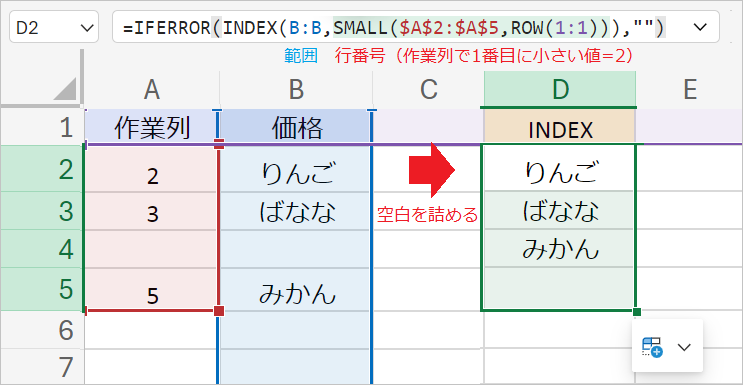Screen dimensions: 745x386
Task: Select cell B2 containing りんご
Action: pos(296,169)
